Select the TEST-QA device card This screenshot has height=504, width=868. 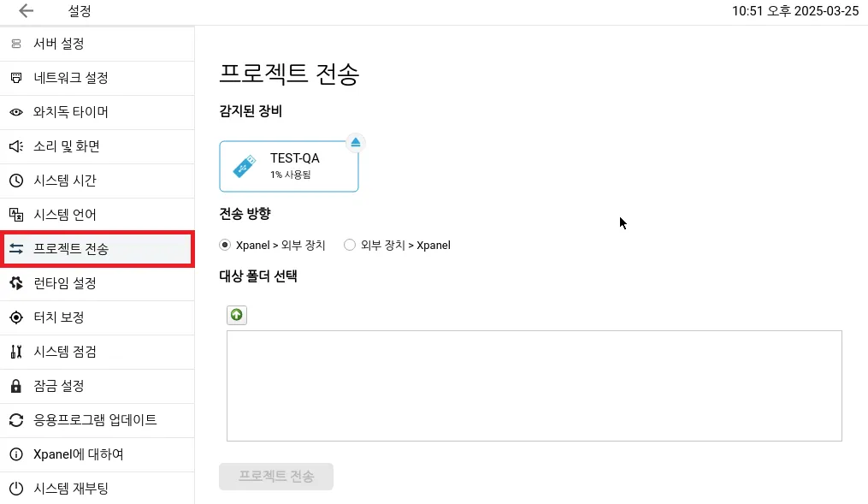pyautogui.click(x=289, y=167)
